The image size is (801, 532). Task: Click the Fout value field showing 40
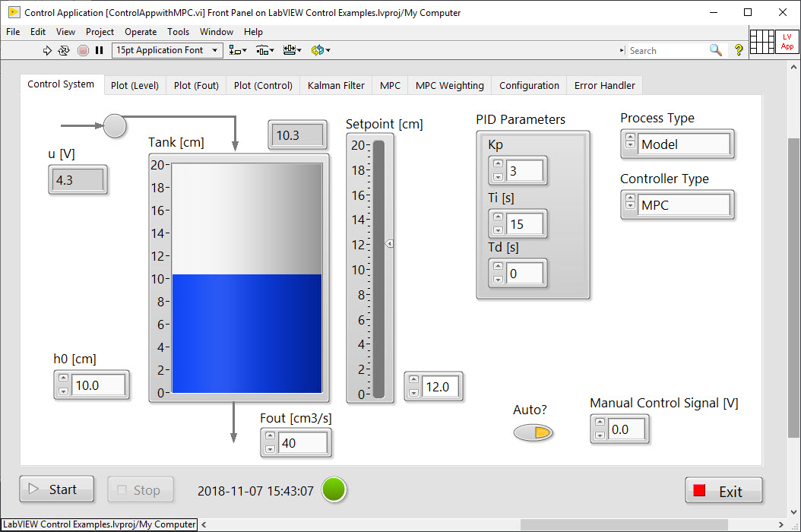[x=303, y=442]
